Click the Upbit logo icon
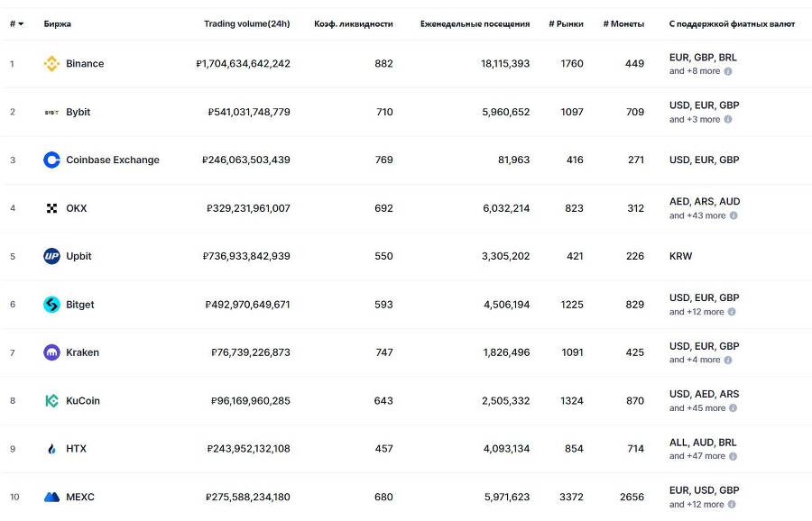 coord(51,256)
